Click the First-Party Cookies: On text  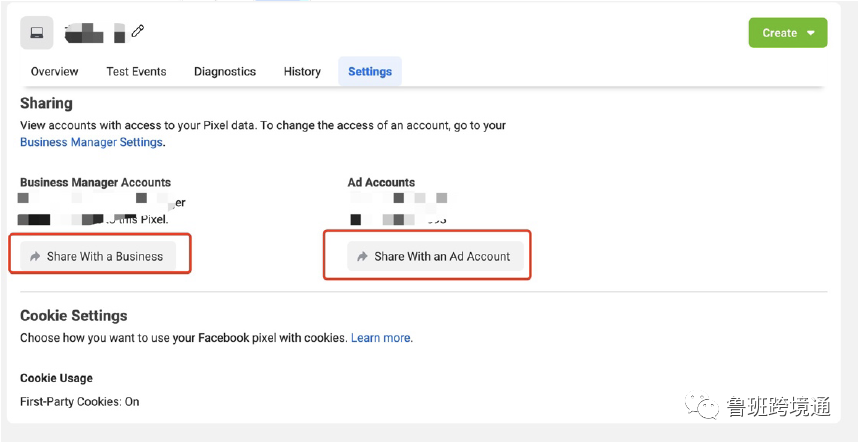pyautogui.click(x=80, y=402)
